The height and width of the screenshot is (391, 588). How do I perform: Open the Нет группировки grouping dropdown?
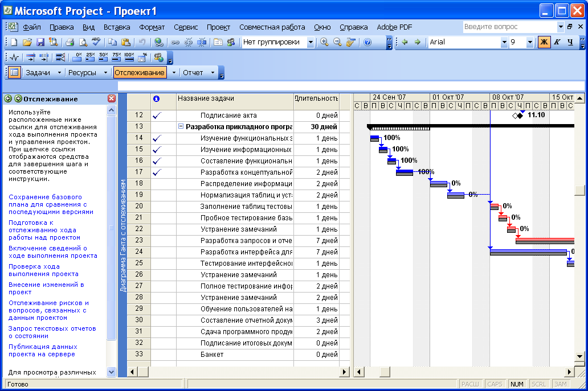point(311,42)
